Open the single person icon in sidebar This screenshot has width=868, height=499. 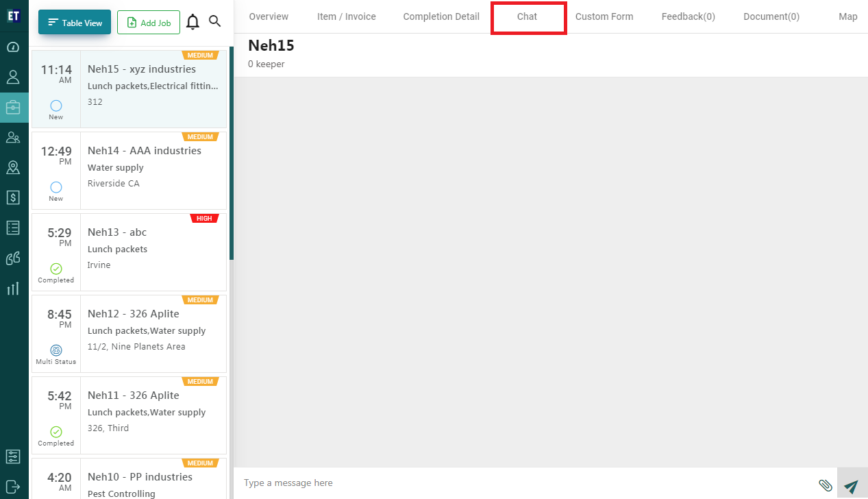pos(13,77)
